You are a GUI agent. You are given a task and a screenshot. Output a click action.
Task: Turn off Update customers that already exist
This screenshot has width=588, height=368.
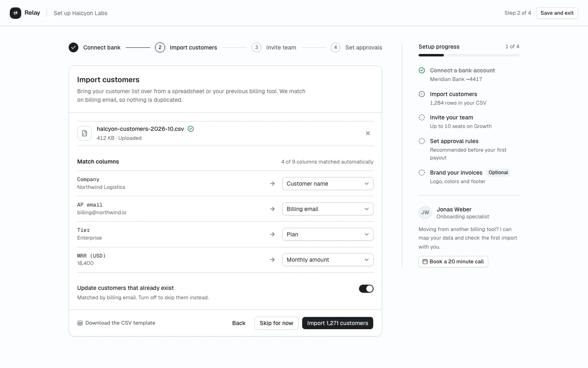click(366, 289)
